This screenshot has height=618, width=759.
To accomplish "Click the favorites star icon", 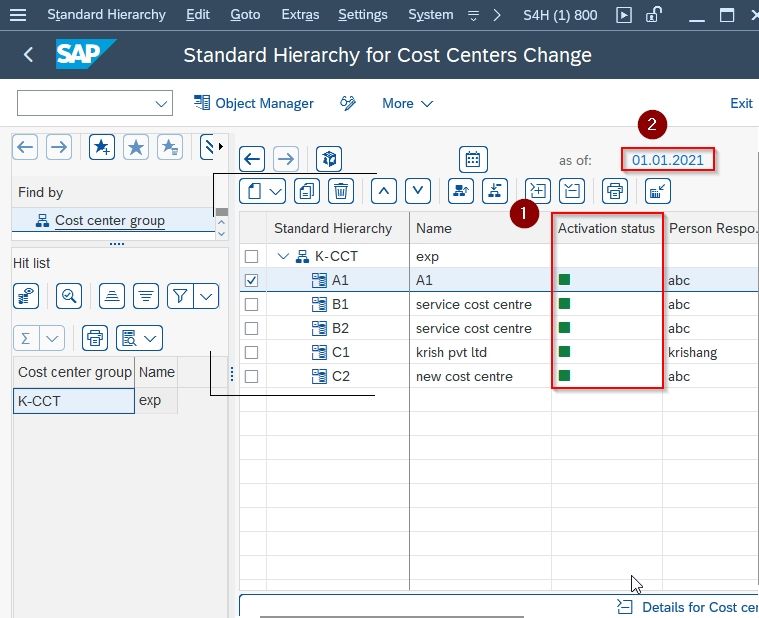I will (x=136, y=147).
